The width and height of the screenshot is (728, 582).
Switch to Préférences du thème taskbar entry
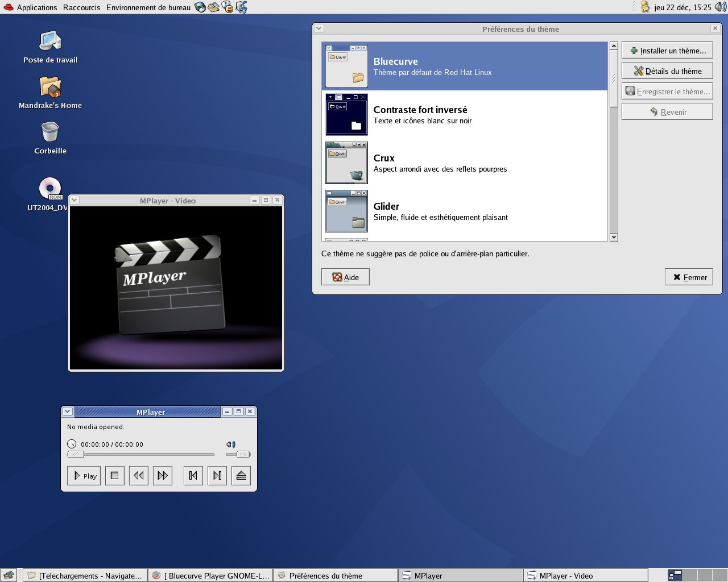tap(336, 575)
